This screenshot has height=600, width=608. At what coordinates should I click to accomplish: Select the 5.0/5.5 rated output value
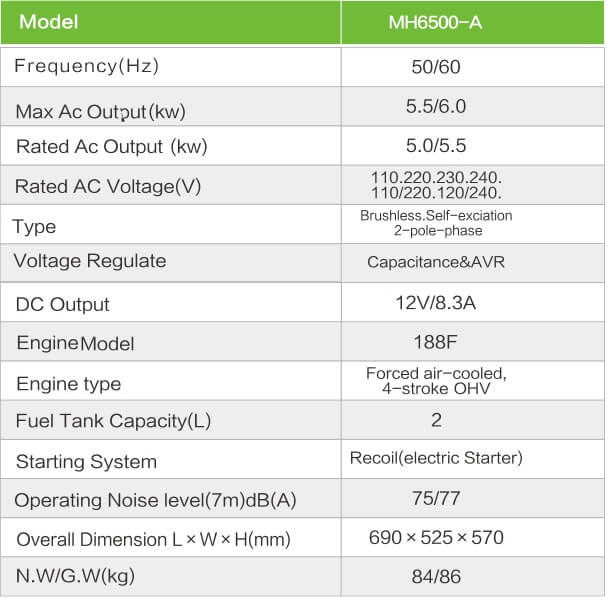436,146
